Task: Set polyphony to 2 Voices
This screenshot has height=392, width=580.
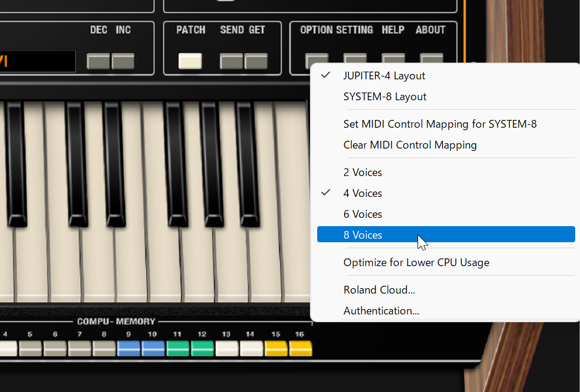Action: coord(446,172)
